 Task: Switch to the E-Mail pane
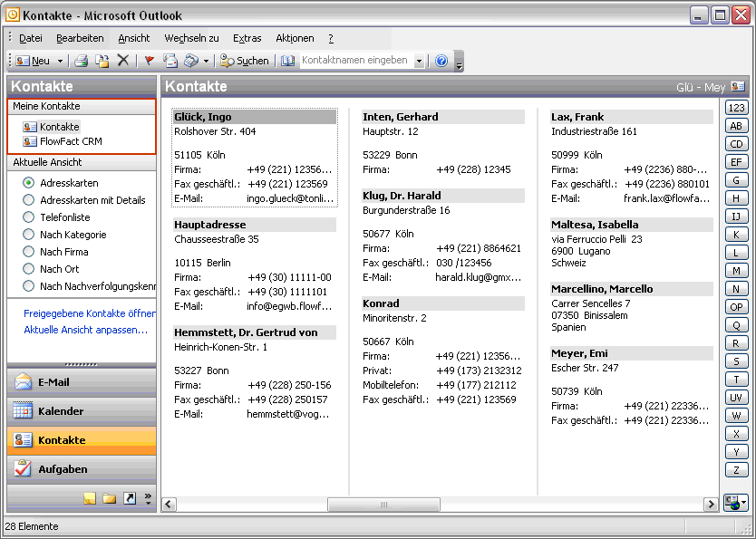click(x=82, y=382)
